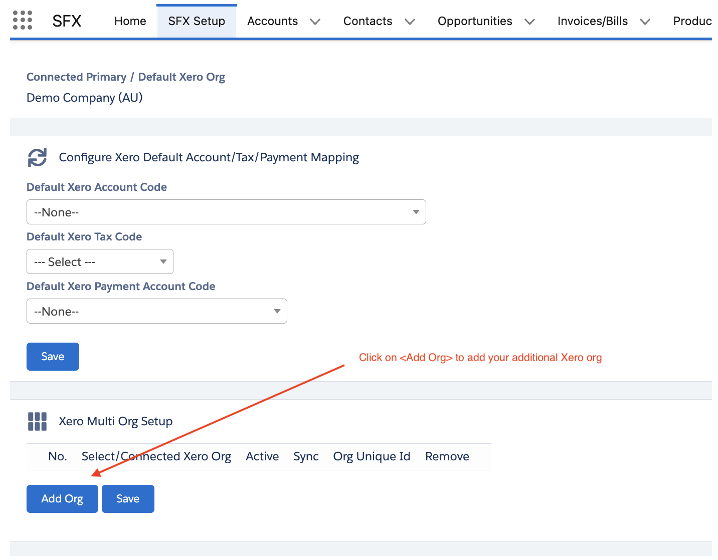This screenshot has width=718, height=560.
Task: Expand the Invoices/Bills chevron menu
Action: coord(645,22)
